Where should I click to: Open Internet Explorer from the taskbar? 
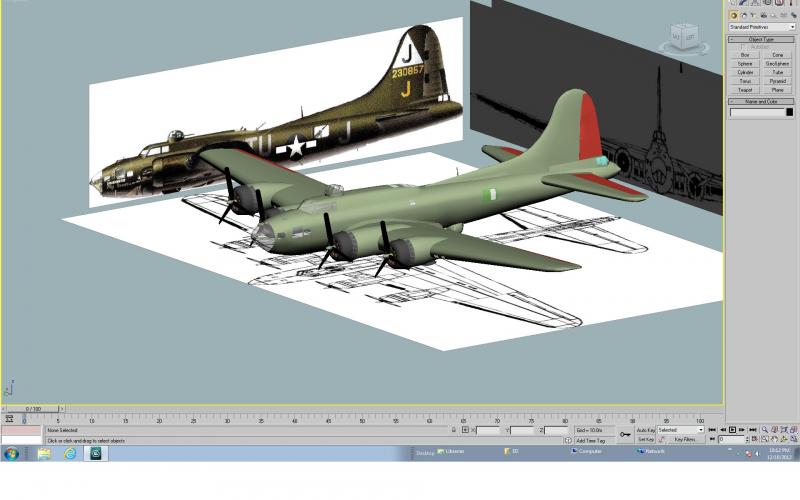70,453
